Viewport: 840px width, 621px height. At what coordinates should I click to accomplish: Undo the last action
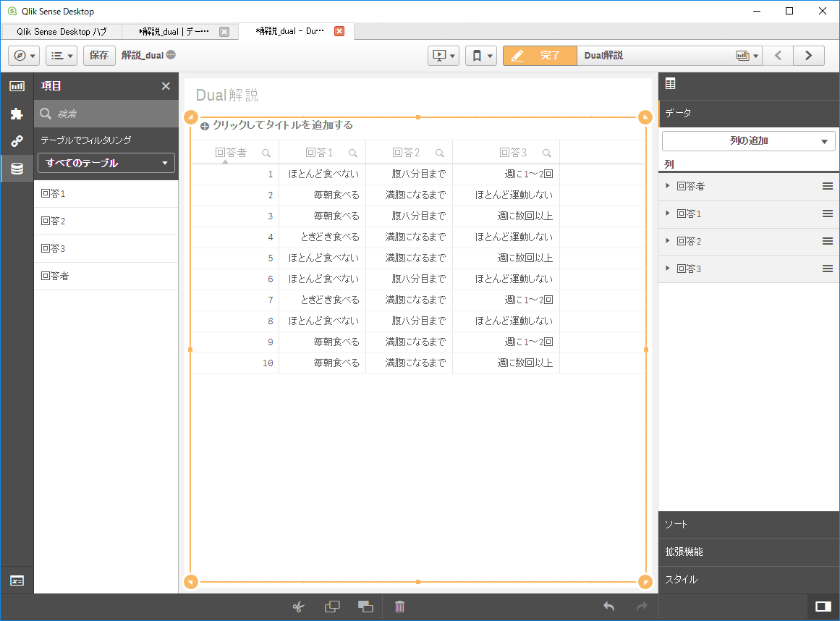point(608,607)
